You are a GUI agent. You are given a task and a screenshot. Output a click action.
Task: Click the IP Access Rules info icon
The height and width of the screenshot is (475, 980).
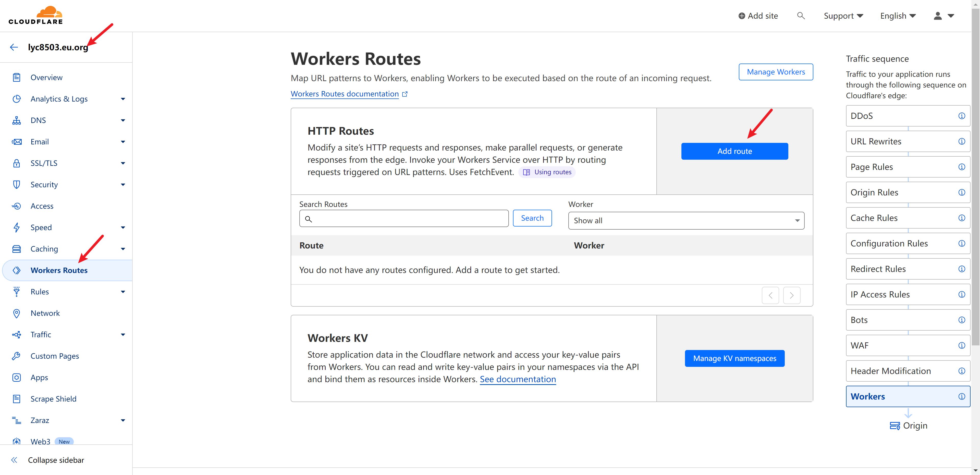961,294
